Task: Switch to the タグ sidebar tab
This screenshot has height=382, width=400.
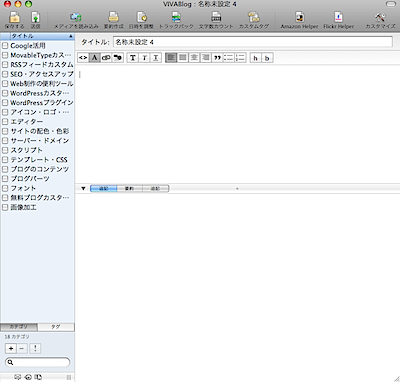Action: click(56, 327)
